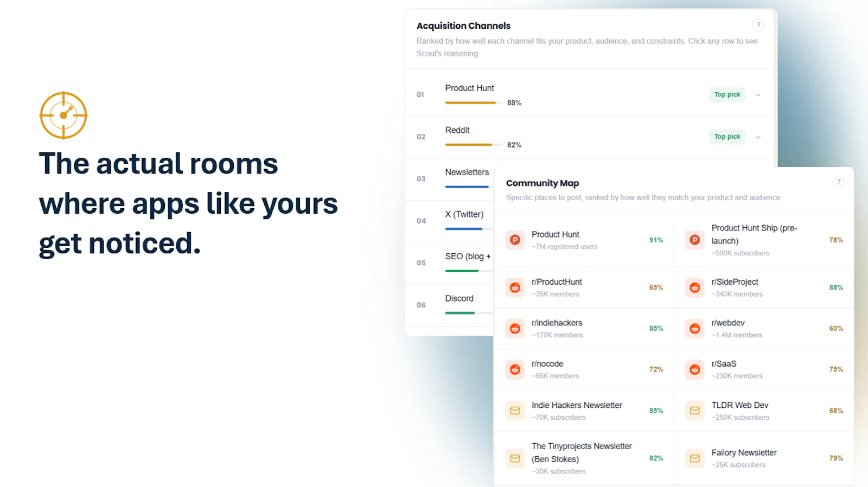Click the Product Hunt Ship P icon
The image size is (868, 487).
(694, 240)
